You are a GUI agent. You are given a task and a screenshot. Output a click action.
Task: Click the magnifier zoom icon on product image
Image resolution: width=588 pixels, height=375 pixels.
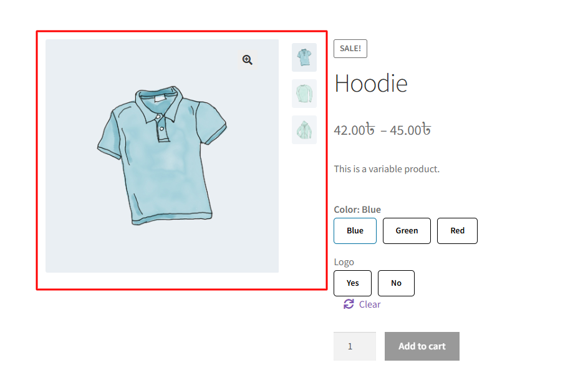click(x=247, y=60)
